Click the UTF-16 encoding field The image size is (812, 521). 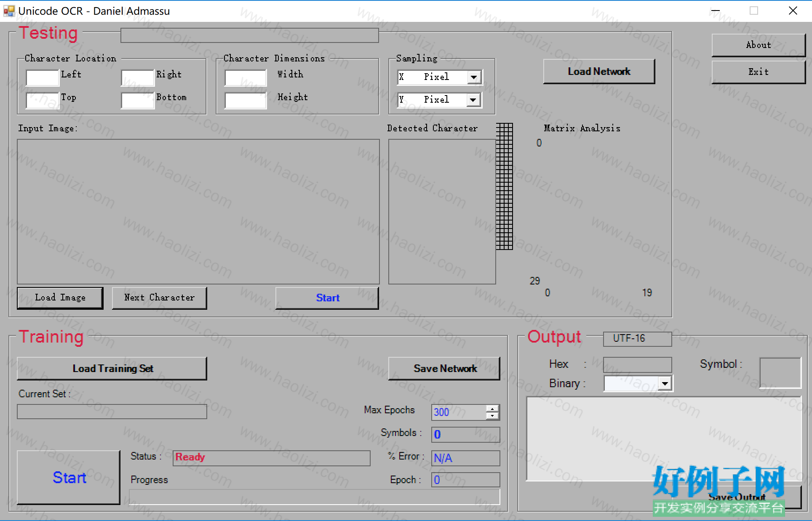coord(638,339)
